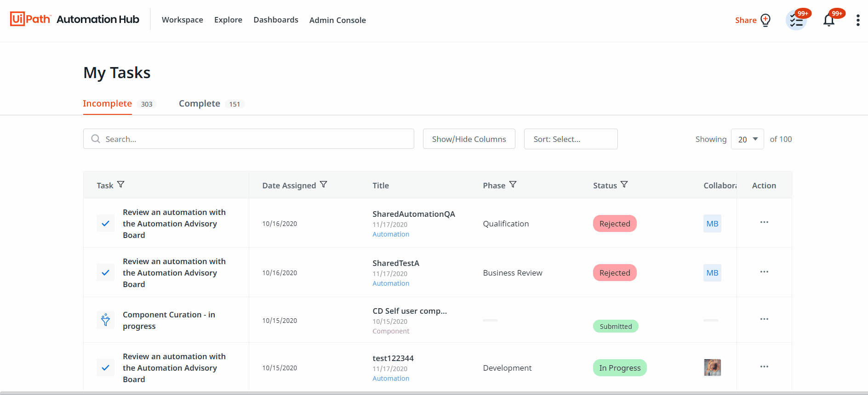Switch to the Complete tab
Viewport: 868px width, 395px height.
[x=200, y=104]
